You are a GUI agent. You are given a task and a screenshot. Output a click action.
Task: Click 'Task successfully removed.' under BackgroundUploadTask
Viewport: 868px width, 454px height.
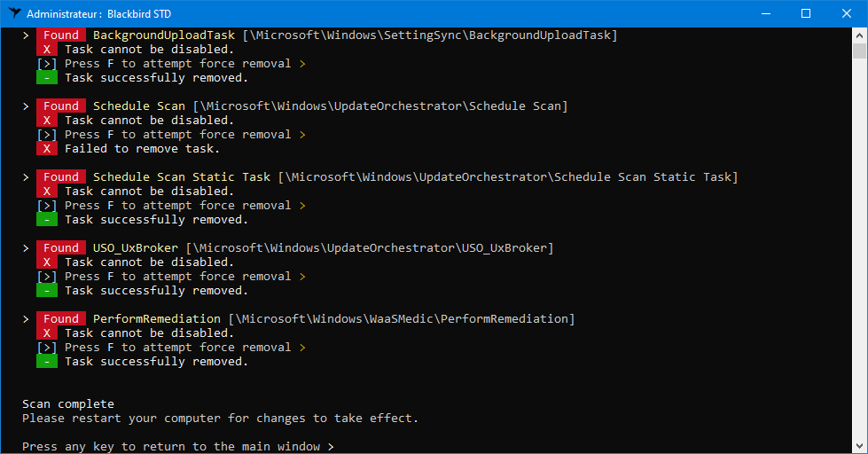pyautogui.click(x=156, y=77)
